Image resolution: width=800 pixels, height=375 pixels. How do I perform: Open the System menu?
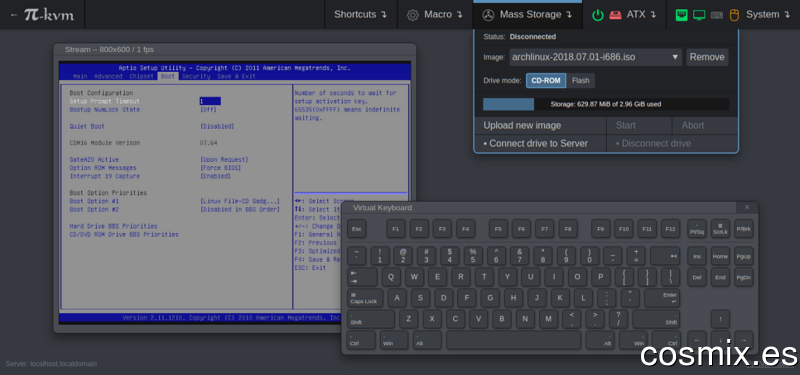(x=733, y=14)
